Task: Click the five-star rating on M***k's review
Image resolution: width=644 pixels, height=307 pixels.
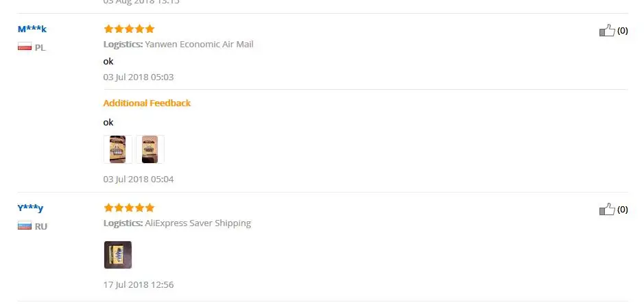Action: 129,29
